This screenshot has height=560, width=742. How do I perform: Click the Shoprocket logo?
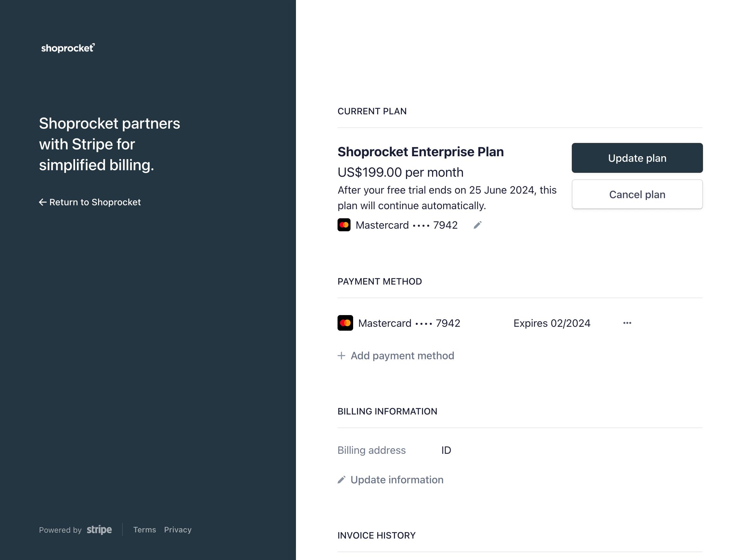(68, 48)
